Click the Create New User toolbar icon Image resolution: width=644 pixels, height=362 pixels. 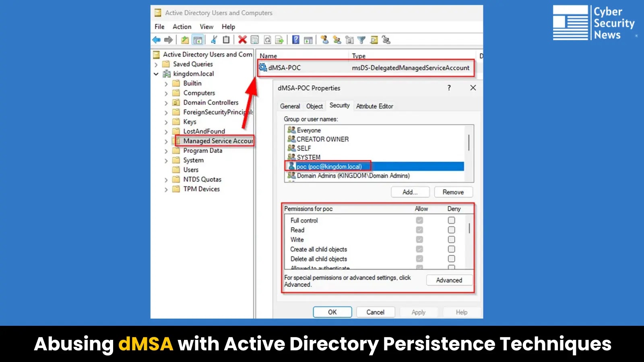pyautogui.click(x=324, y=40)
